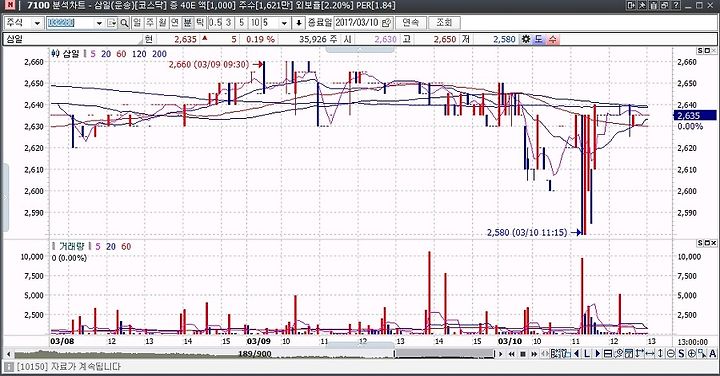Click the current price tag 2,635
The width and height of the screenshot is (720, 376).
695,116
